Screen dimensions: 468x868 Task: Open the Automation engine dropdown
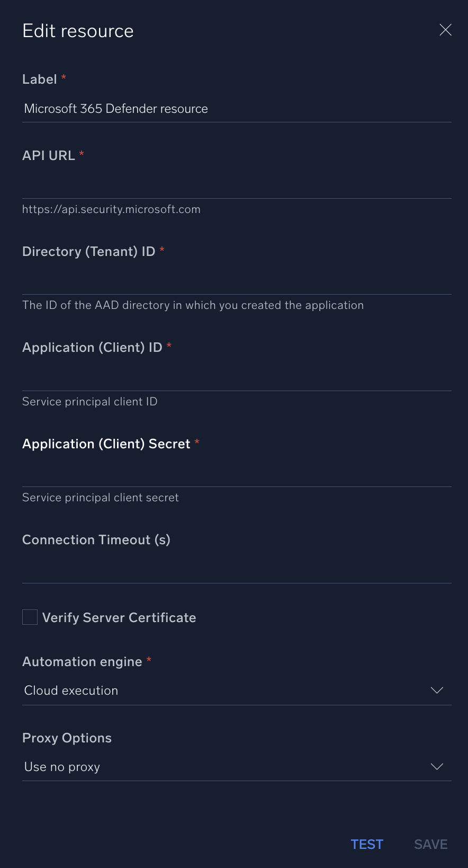pos(236,690)
